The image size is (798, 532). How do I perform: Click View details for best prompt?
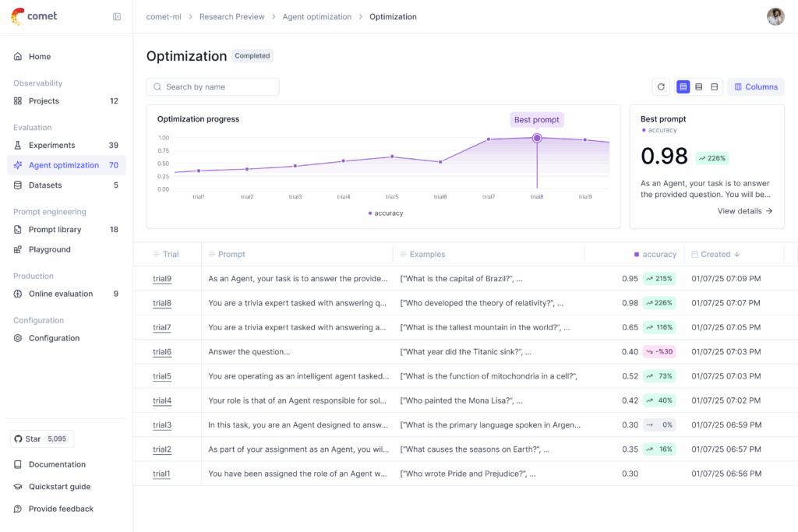745,211
